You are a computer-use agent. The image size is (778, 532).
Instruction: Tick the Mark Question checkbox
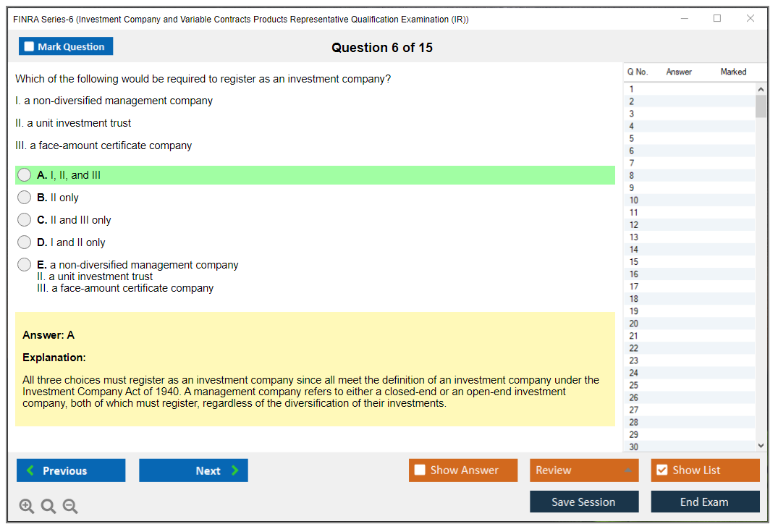pyautogui.click(x=30, y=46)
